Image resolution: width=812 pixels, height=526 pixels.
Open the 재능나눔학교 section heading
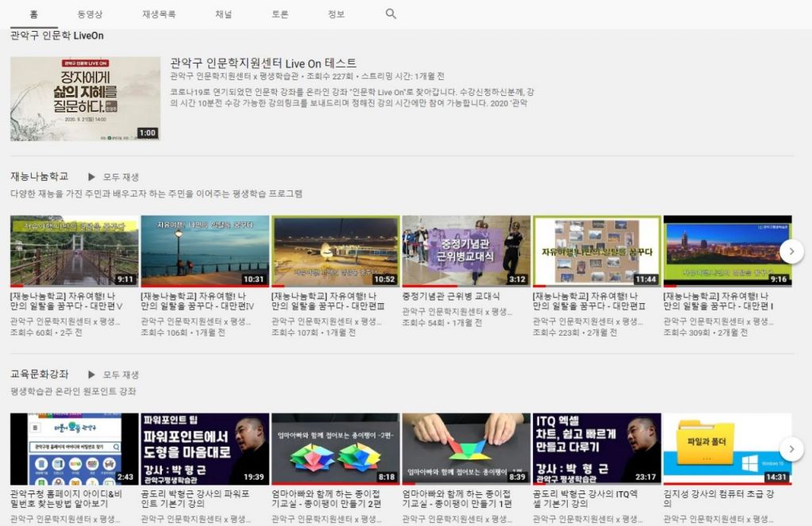point(40,176)
